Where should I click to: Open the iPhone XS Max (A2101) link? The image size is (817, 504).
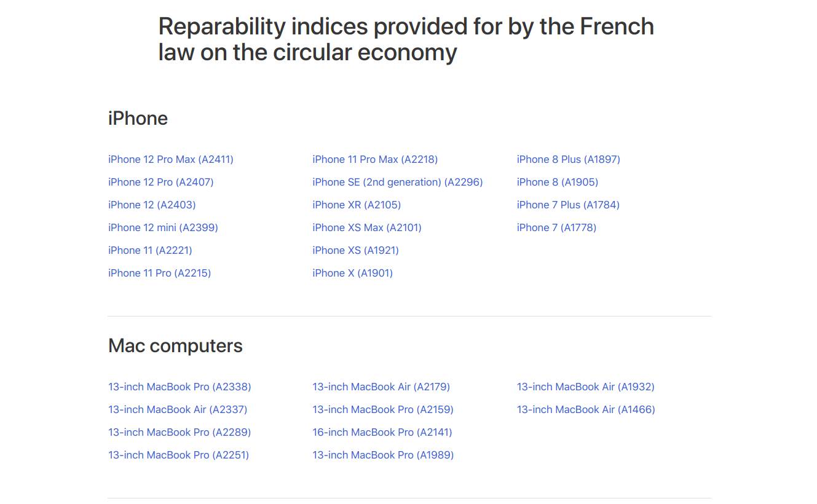tap(366, 227)
